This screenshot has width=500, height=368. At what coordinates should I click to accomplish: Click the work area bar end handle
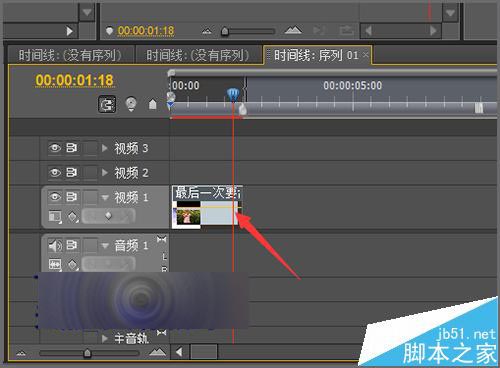coord(243,109)
